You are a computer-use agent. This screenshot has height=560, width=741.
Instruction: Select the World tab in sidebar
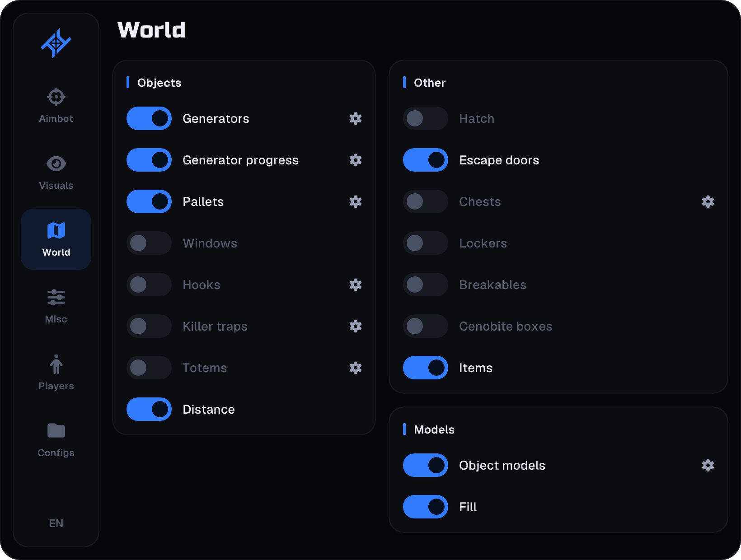(56, 239)
